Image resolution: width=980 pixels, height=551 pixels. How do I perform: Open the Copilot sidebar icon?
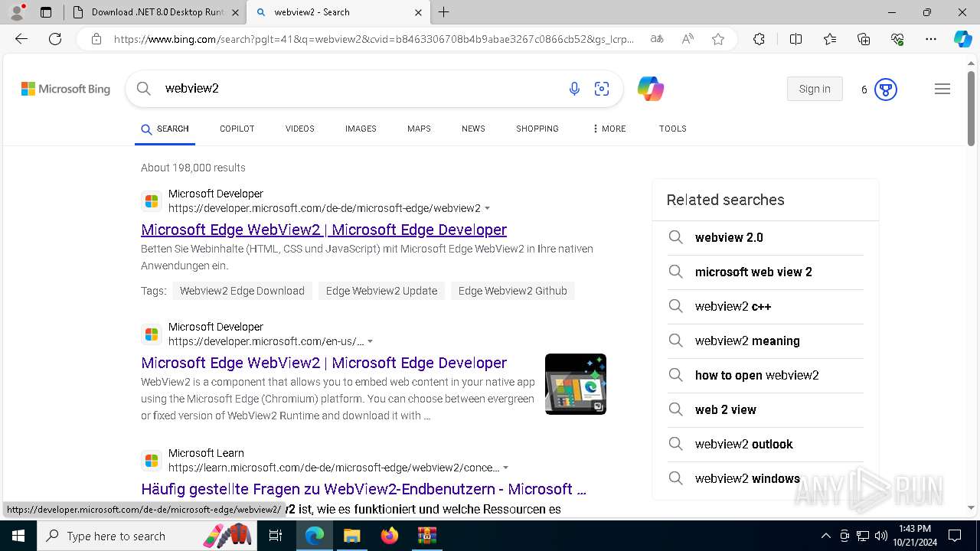pos(962,39)
